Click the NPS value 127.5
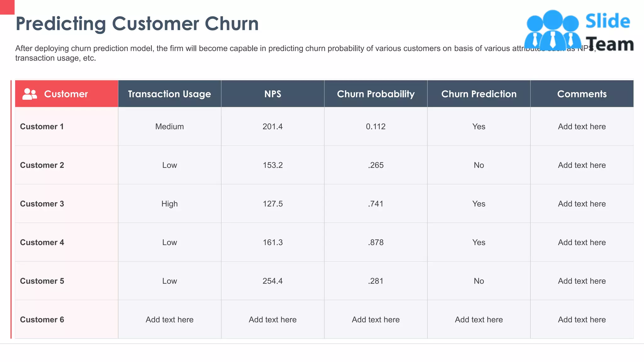 pos(273,204)
